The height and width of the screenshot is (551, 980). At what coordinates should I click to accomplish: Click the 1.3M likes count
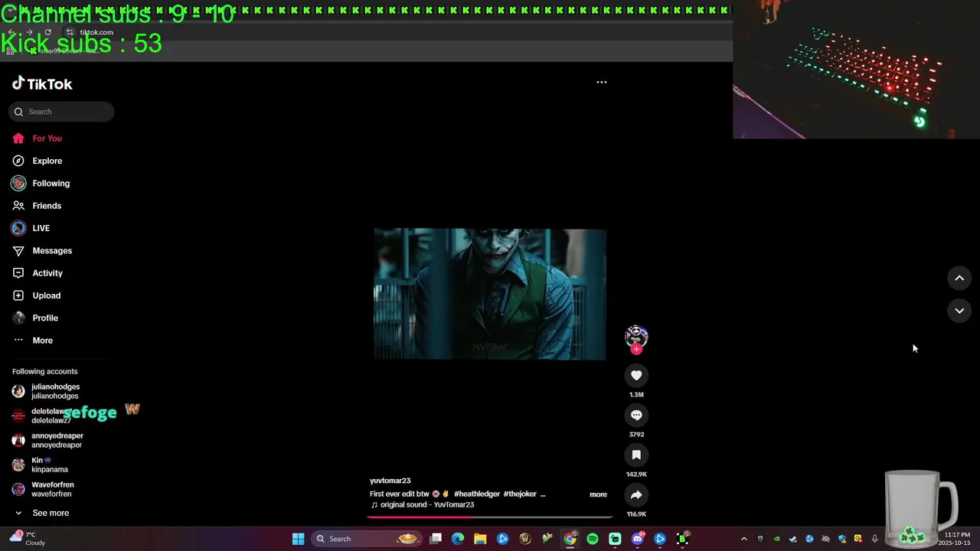[x=636, y=395]
